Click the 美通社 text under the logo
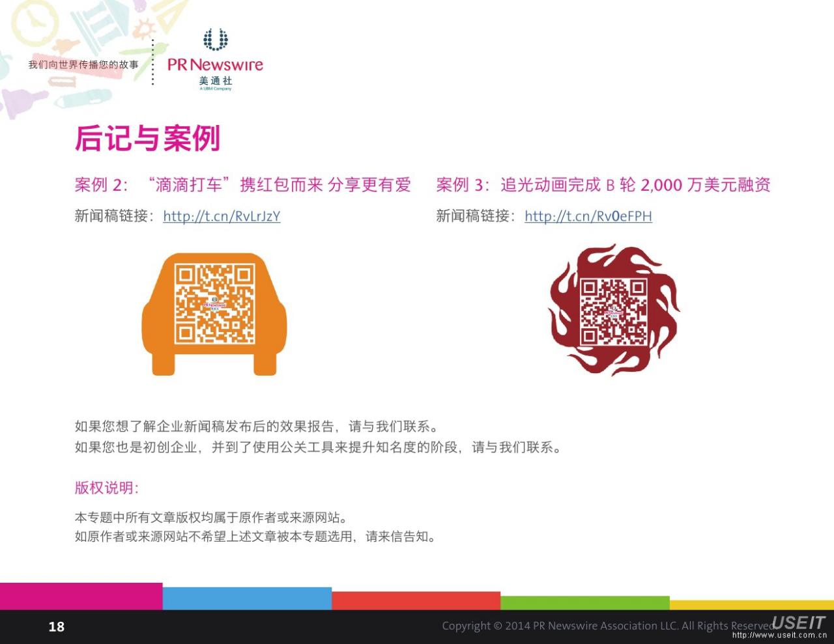The image size is (834, 644). point(216,81)
